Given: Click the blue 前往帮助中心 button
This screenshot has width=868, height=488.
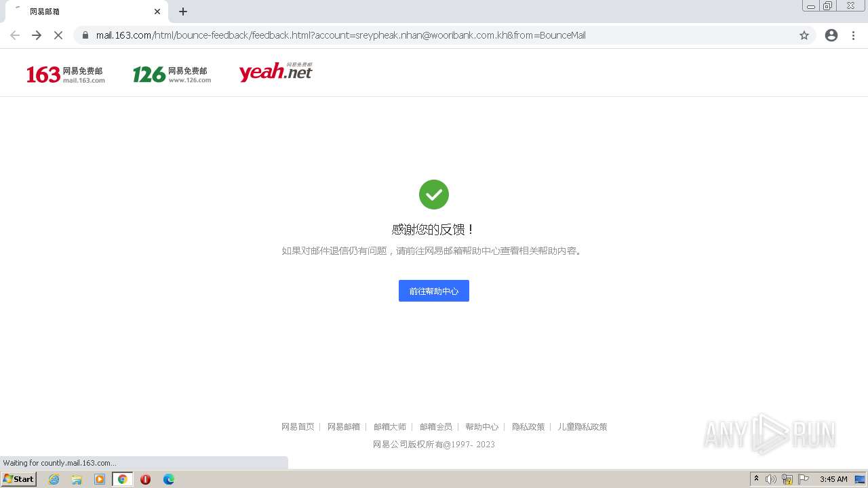Looking at the screenshot, I should pos(434,291).
